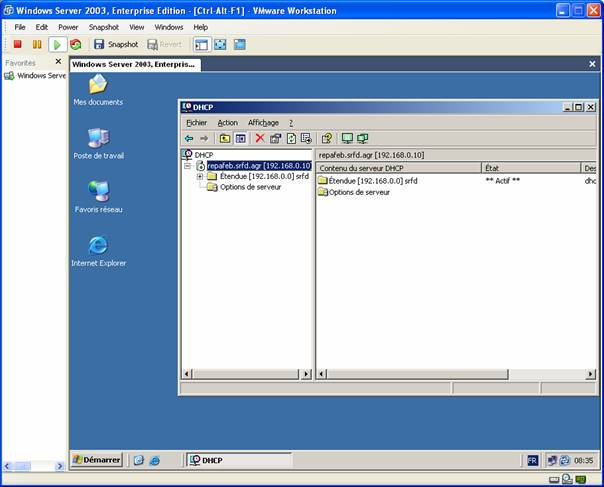
Task: Select repafeb.srfd.agr server node in tree
Action: pos(259,166)
